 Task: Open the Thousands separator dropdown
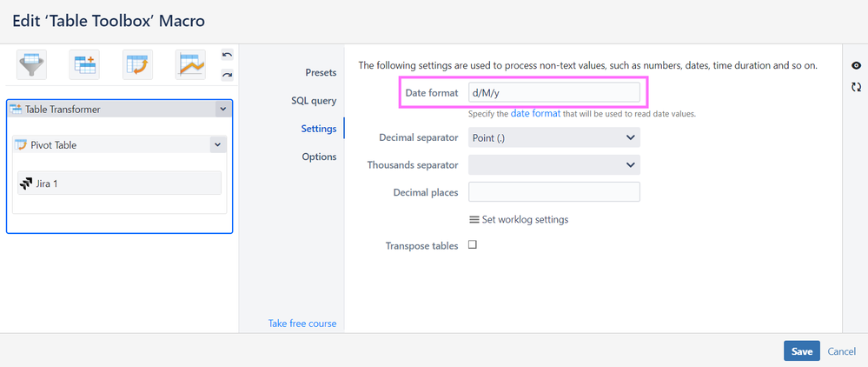554,164
